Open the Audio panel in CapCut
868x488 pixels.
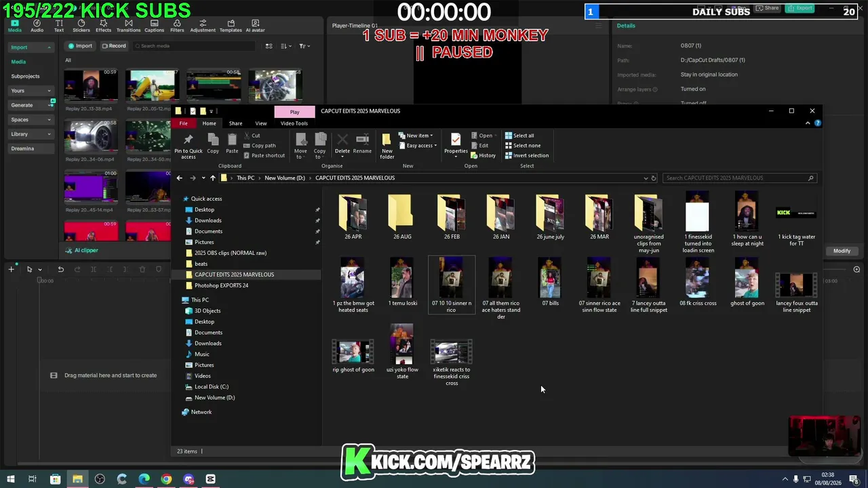pyautogui.click(x=37, y=26)
